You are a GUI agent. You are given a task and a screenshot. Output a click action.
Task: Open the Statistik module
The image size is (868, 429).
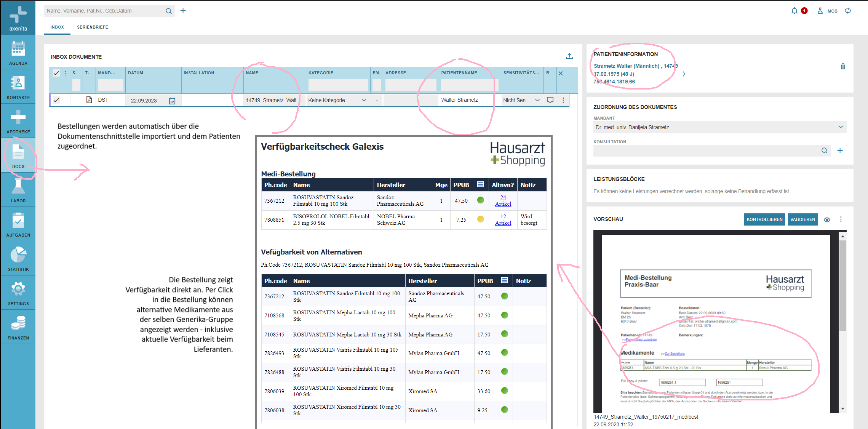tap(18, 259)
